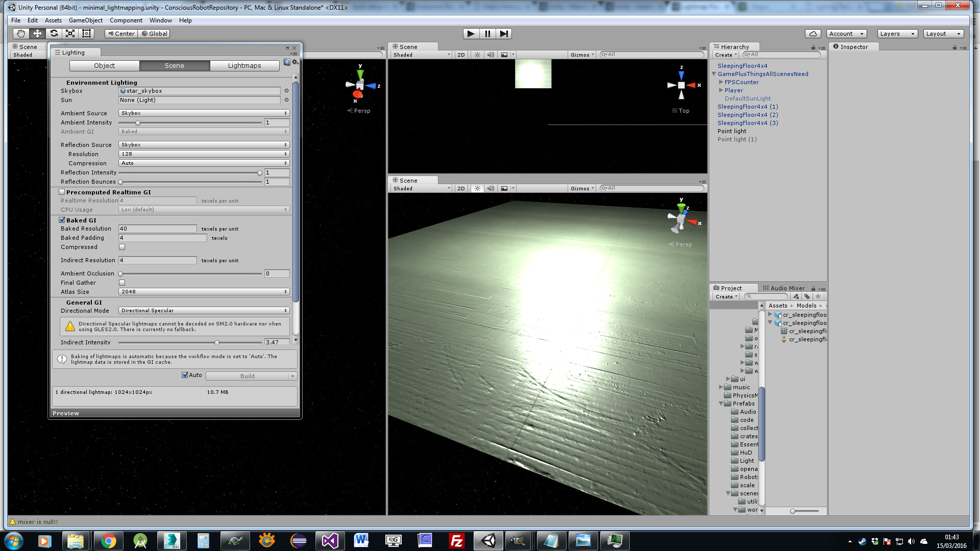Select the Hand tool in the toolbar
The image size is (980, 551).
(20, 34)
